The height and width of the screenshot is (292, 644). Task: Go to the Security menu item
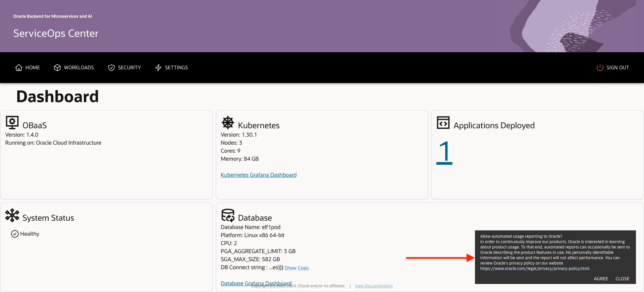pyautogui.click(x=129, y=68)
